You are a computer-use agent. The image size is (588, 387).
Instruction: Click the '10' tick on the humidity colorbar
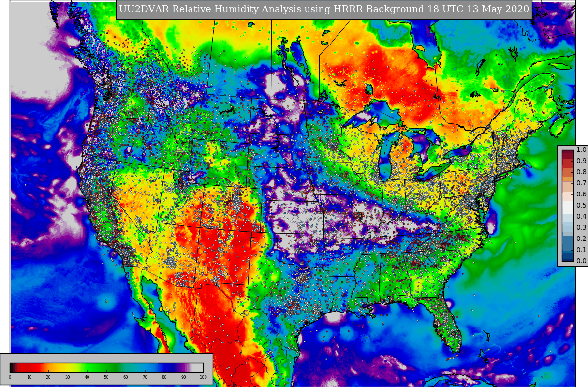pyautogui.click(x=29, y=377)
